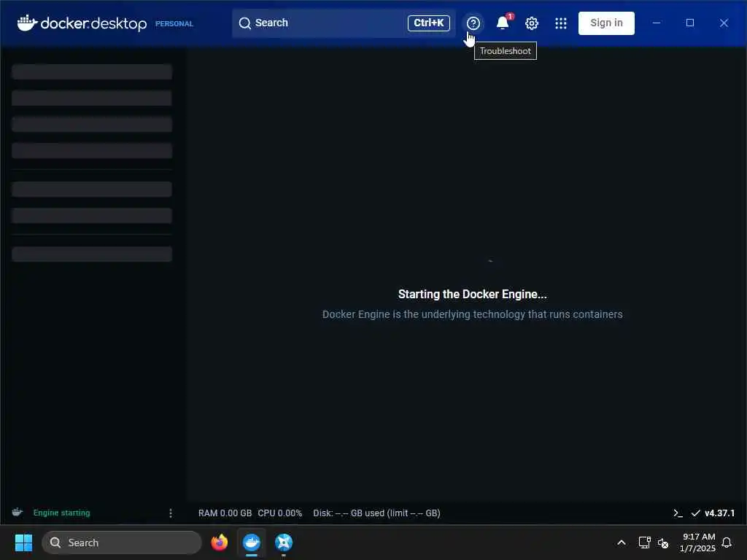The width and height of the screenshot is (747, 560).
Task: Click the CPU 0.00% status entry
Action: tap(279, 513)
